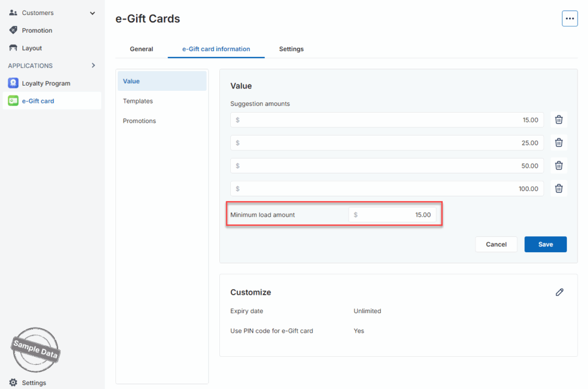The width and height of the screenshot is (588, 389).
Task: Edit Customize section with pencil icon
Action: point(559,292)
